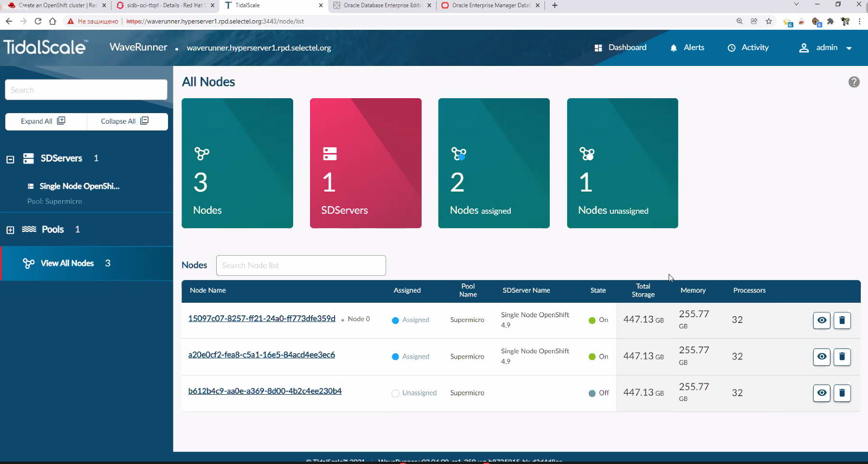Click Off state of node b612b4c9

tap(598, 393)
